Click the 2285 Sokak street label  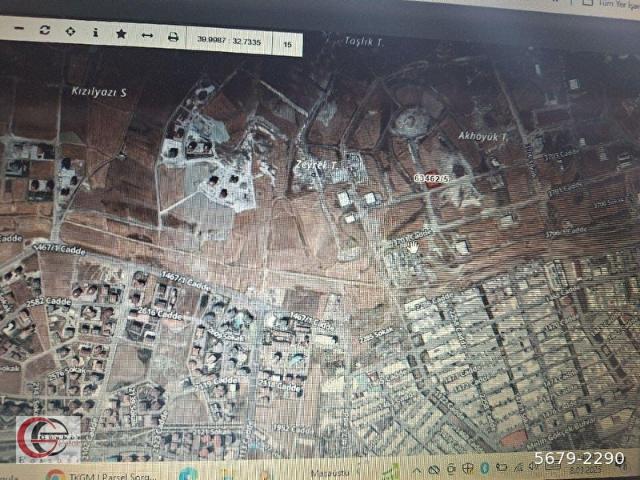[x=376, y=335]
